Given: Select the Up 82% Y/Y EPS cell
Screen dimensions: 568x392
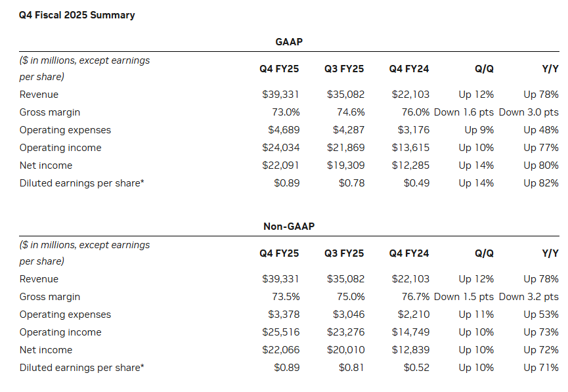Looking at the screenshot, I should pos(541,183).
